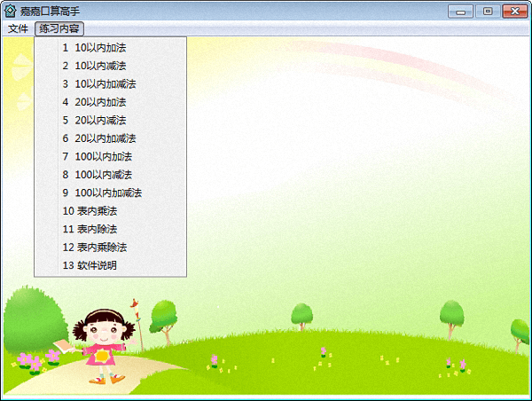Select 10以内加法 from the menu

(x=99, y=47)
